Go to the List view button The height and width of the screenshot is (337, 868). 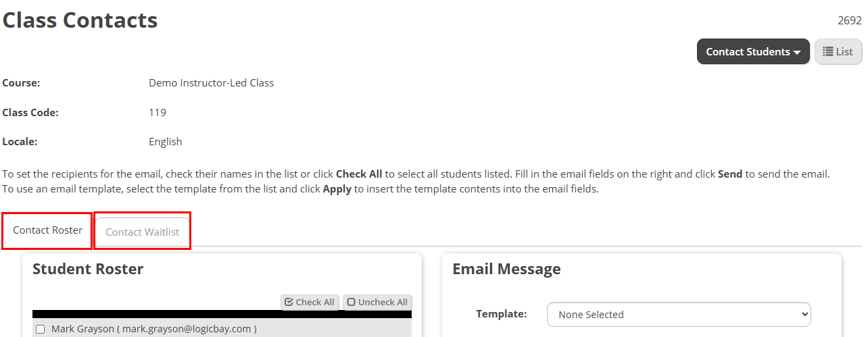pyautogui.click(x=838, y=52)
